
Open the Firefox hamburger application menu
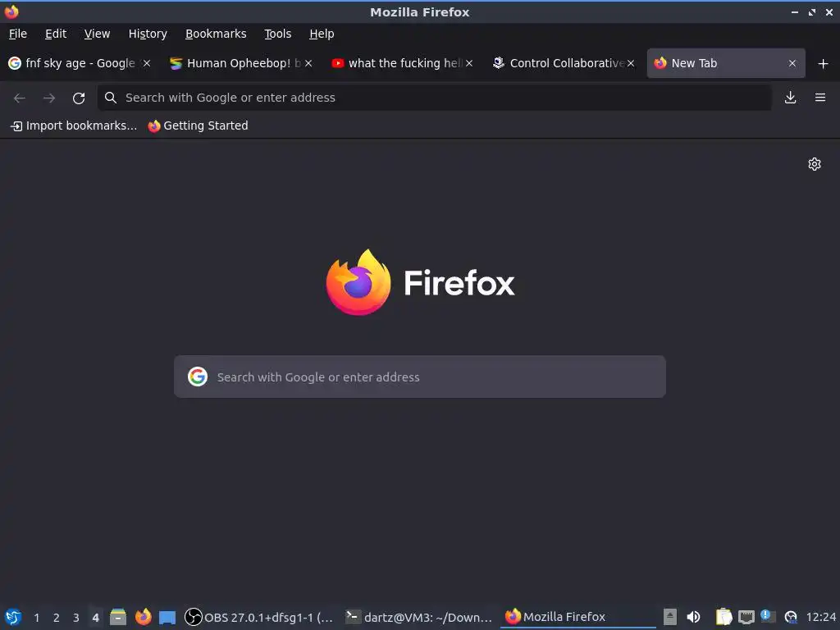pos(819,98)
